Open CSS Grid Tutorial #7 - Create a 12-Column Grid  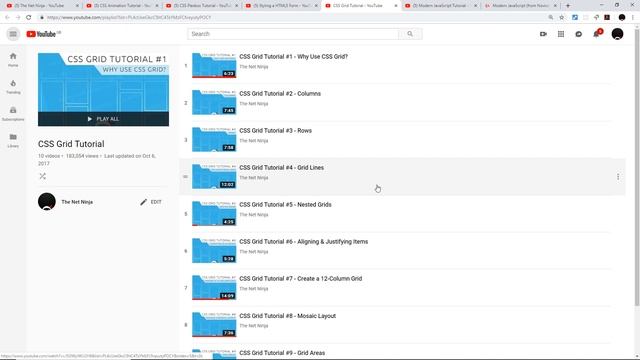[x=300, y=279]
